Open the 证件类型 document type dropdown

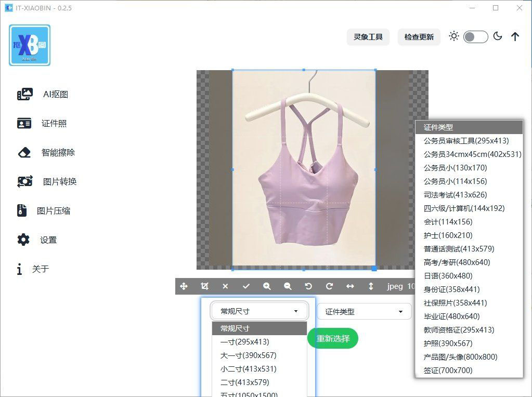pyautogui.click(x=364, y=310)
